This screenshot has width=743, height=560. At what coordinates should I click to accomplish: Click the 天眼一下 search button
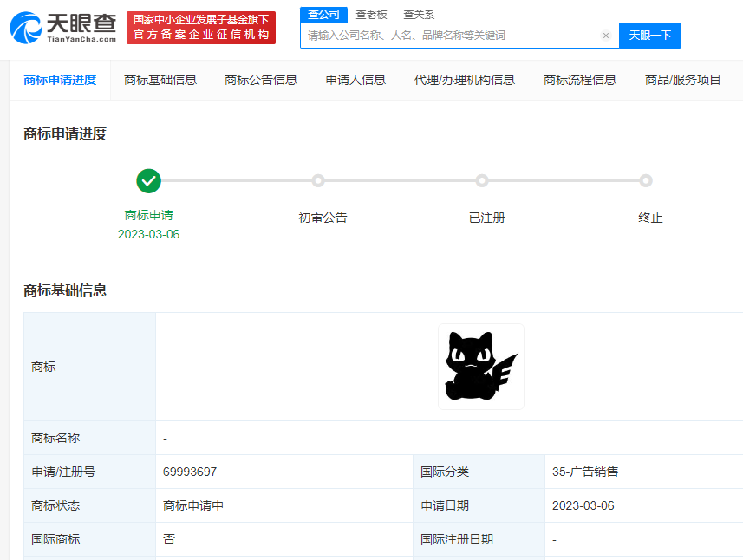(x=649, y=36)
